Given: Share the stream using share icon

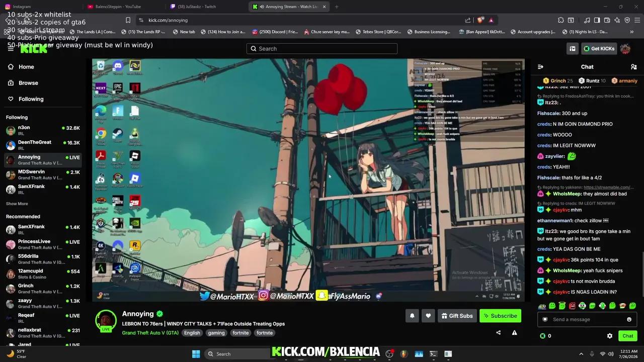Looking at the screenshot, I should [x=498, y=332].
